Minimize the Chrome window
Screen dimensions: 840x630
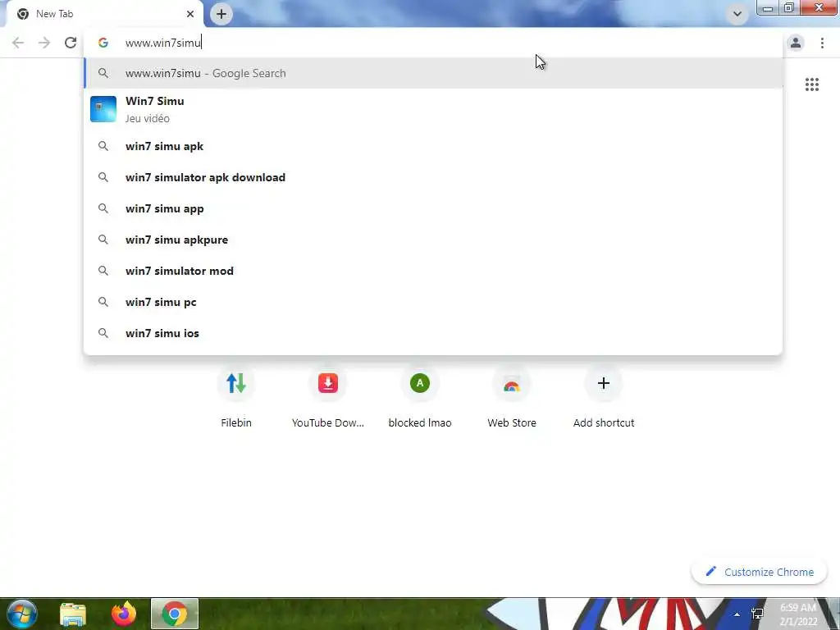pos(768,8)
